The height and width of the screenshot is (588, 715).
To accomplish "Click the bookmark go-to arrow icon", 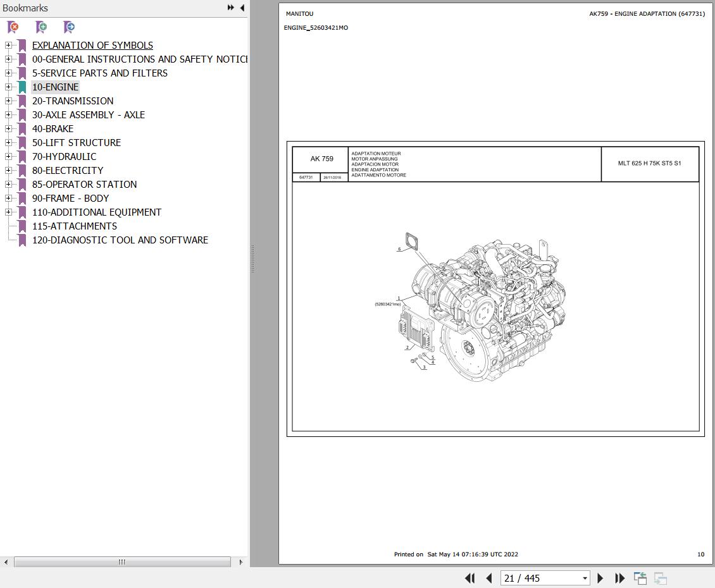I will tap(69, 27).
